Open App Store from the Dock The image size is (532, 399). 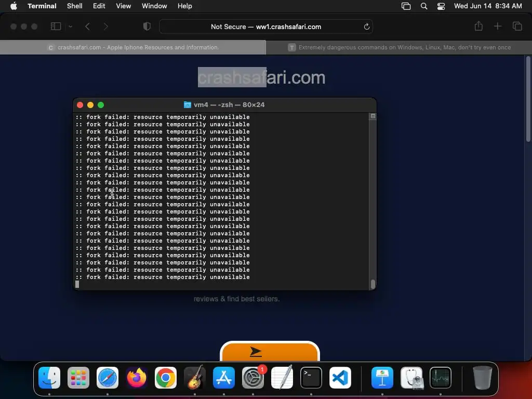(224, 378)
